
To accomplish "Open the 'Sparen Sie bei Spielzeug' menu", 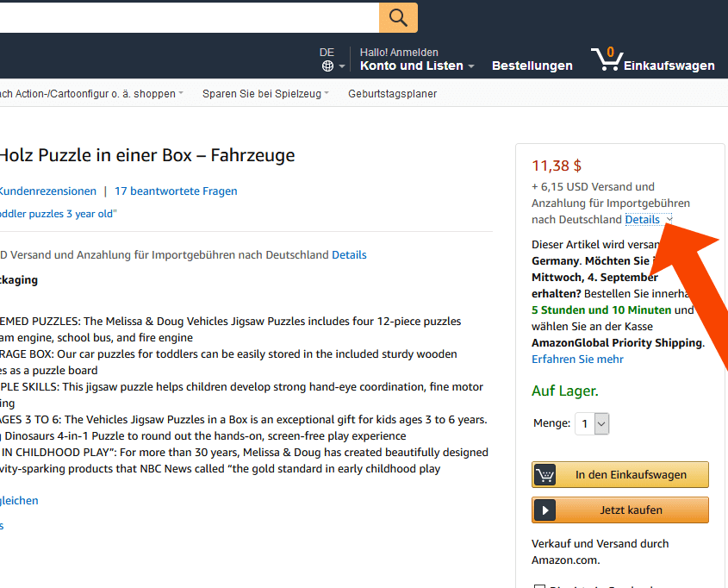I will (x=265, y=93).
